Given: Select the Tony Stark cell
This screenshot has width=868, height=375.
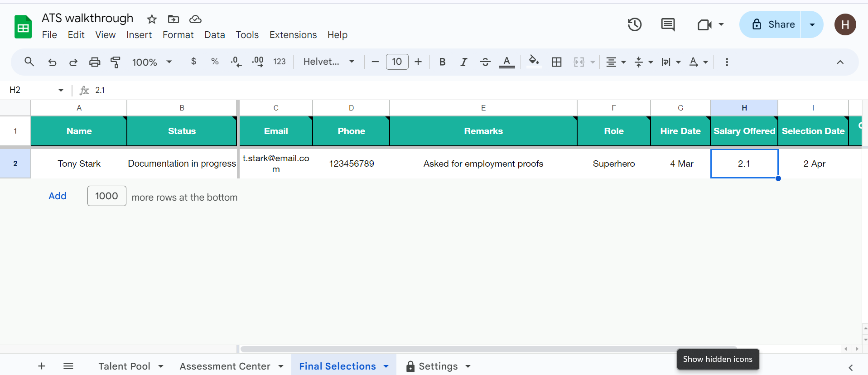Looking at the screenshot, I should (x=79, y=163).
